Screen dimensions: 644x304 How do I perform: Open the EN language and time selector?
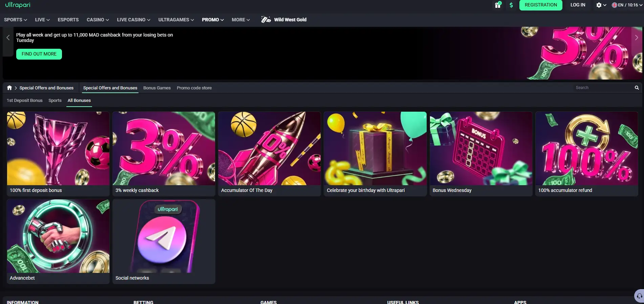click(627, 5)
